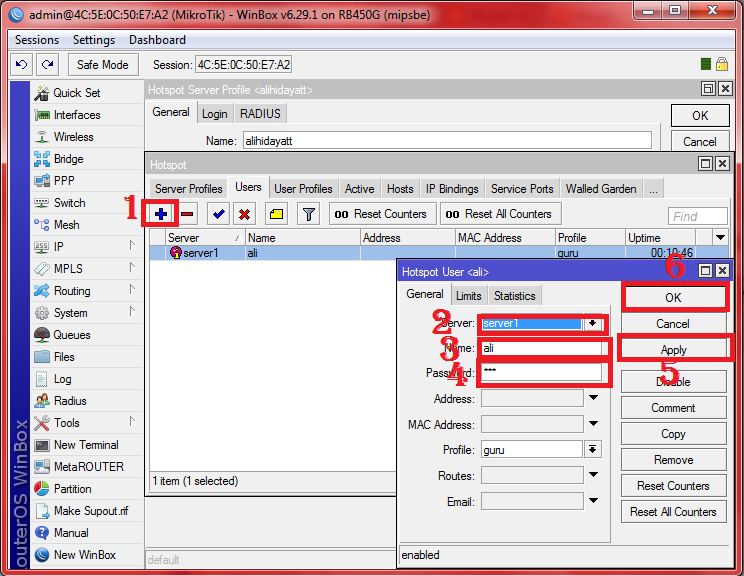This screenshot has width=744, height=576.
Task: Click the Name field containing ali
Action: [x=541, y=349]
